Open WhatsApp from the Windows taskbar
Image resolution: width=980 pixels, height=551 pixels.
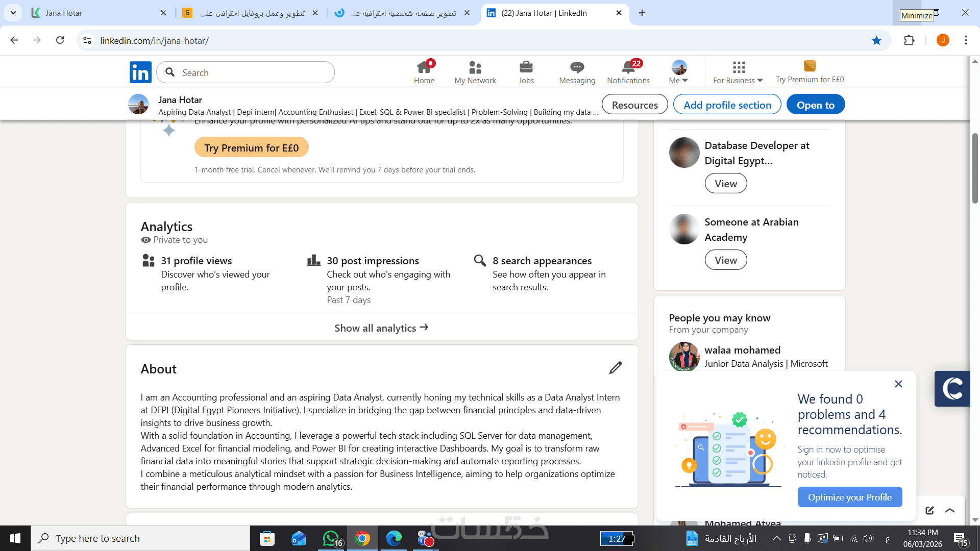click(331, 538)
